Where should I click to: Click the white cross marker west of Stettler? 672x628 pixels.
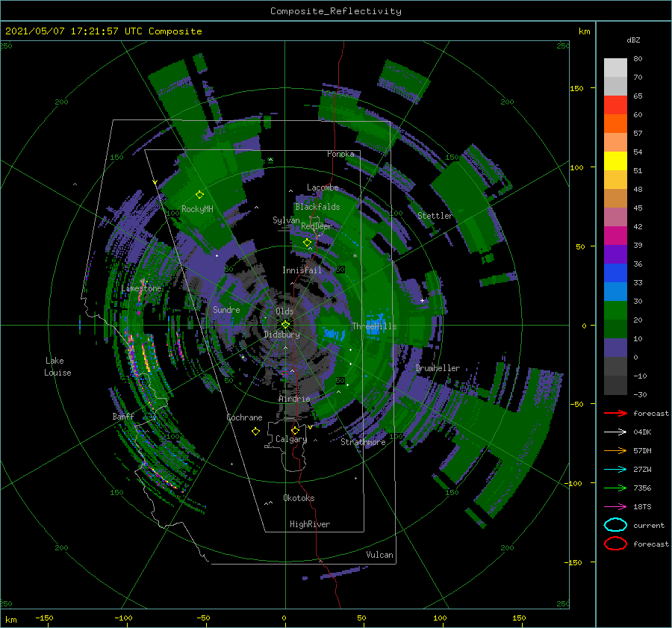422,300
